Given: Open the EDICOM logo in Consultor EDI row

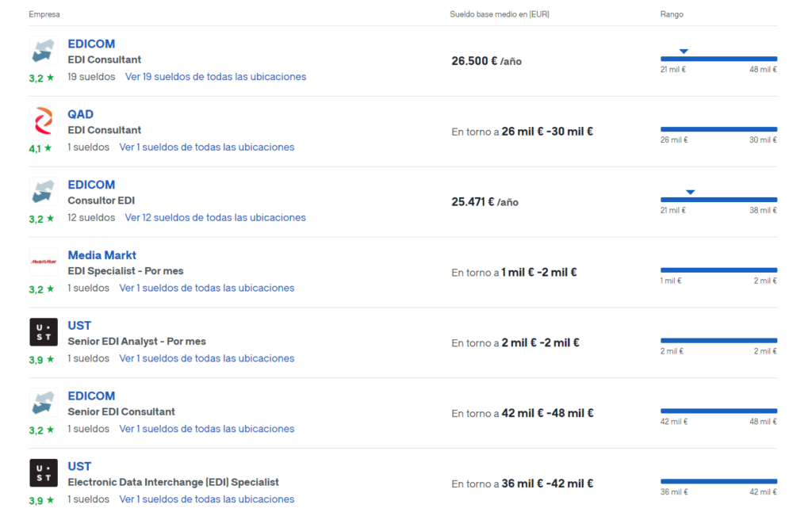Looking at the screenshot, I should coord(44,192).
